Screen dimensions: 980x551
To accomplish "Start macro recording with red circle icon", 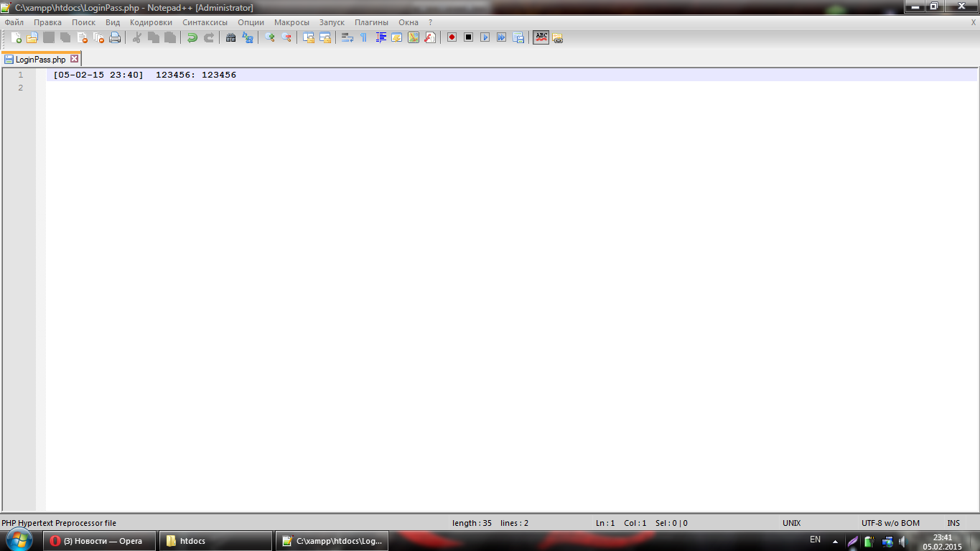I will click(x=452, y=37).
